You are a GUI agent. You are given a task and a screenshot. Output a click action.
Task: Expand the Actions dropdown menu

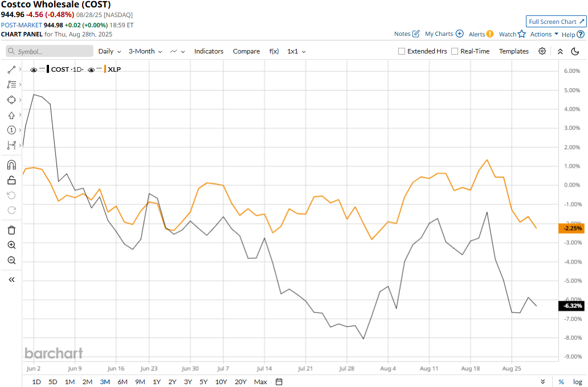pos(544,34)
